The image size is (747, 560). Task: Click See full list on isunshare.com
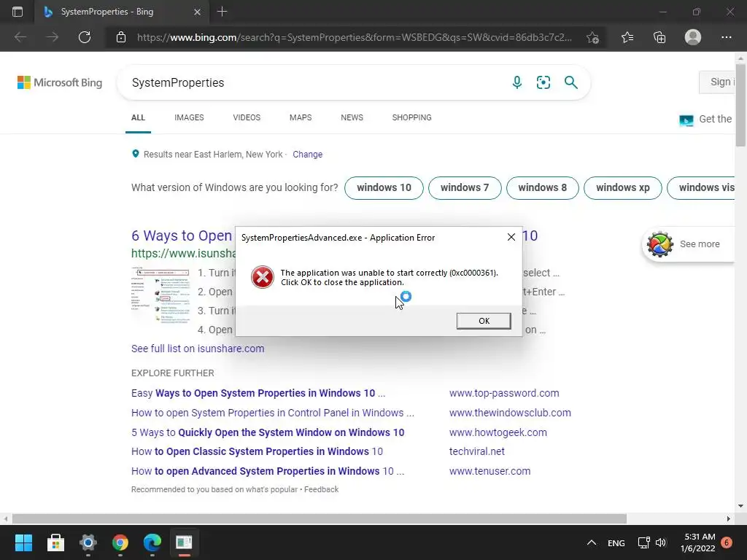click(x=198, y=349)
